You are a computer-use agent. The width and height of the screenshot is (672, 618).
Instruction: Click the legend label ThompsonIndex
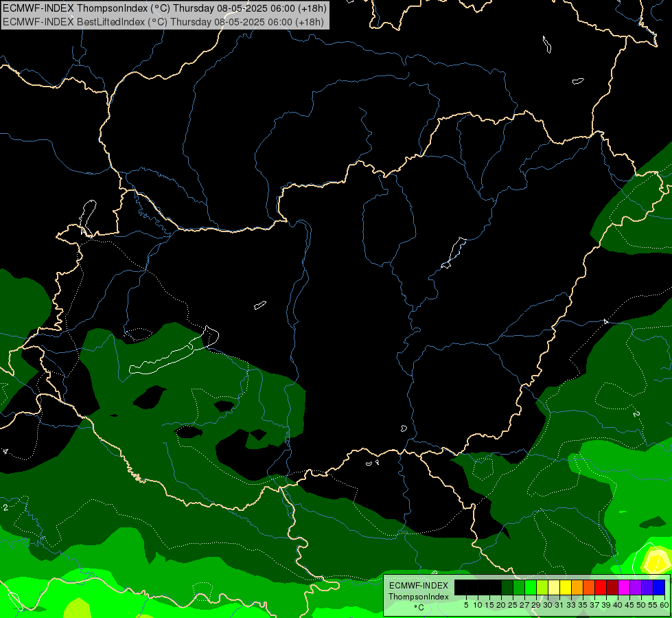[x=419, y=597]
